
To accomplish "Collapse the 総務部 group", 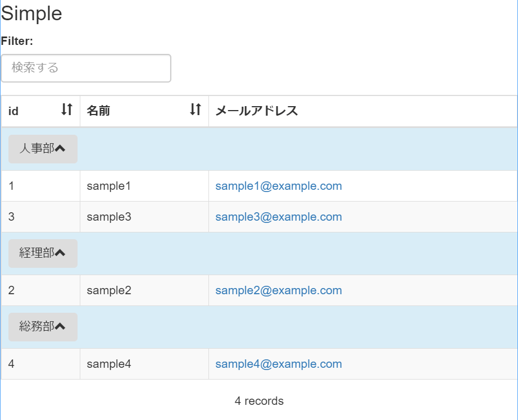I will 43,327.
